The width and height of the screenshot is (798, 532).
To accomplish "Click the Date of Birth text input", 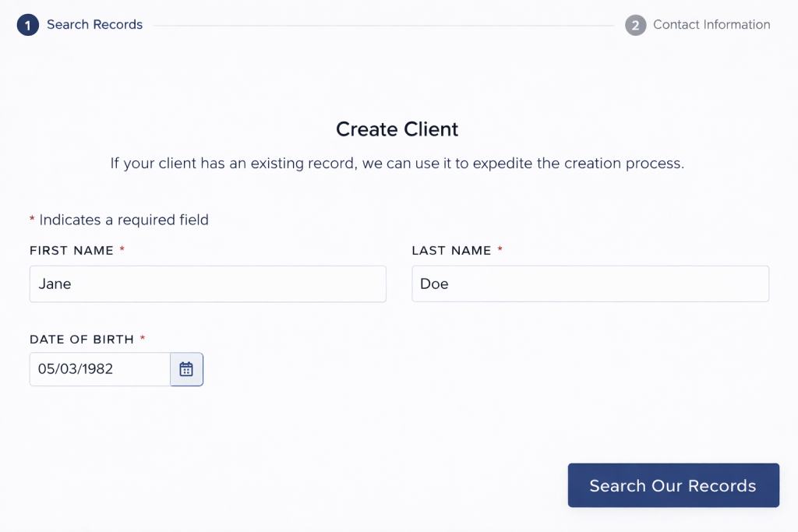I will (x=100, y=369).
